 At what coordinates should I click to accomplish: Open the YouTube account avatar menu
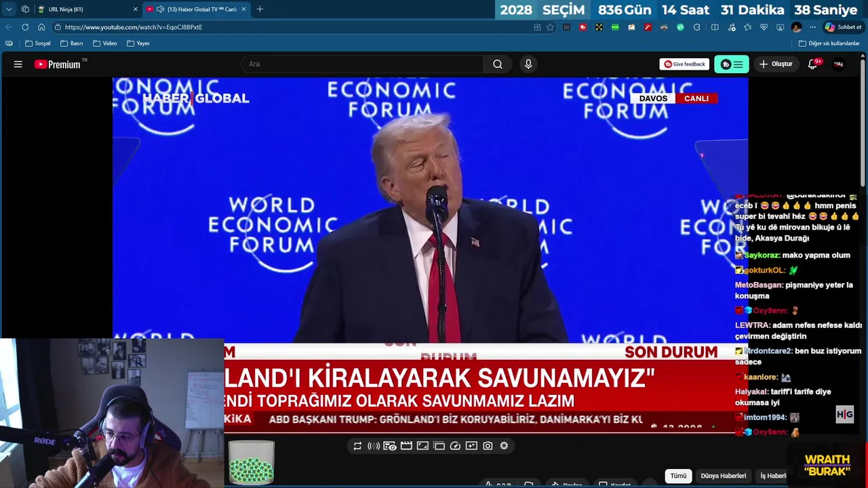tap(839, 64)
